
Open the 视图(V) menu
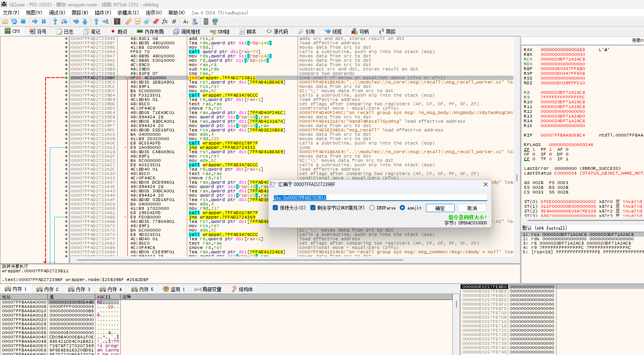coord(34,13)
